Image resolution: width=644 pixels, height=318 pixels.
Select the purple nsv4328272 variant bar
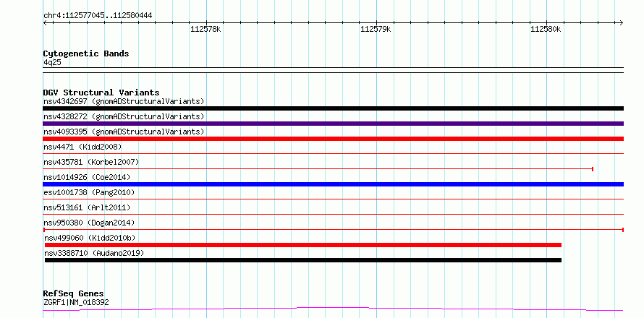pyautogui.click(x=333, y=124)
